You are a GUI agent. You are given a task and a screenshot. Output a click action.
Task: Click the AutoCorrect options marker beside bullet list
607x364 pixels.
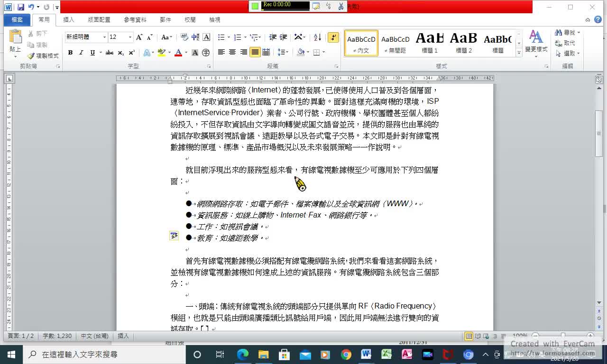[x=174, y=236]
